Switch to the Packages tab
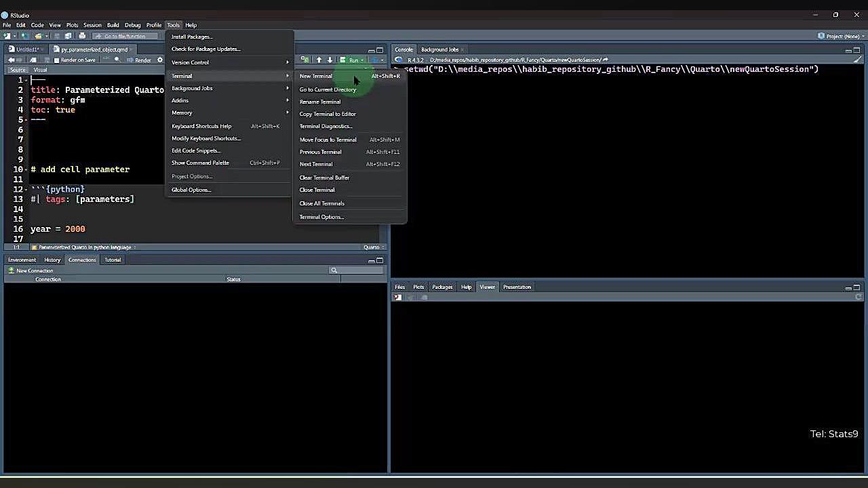This screenshot has height=488, width=868. pos(442,287)
